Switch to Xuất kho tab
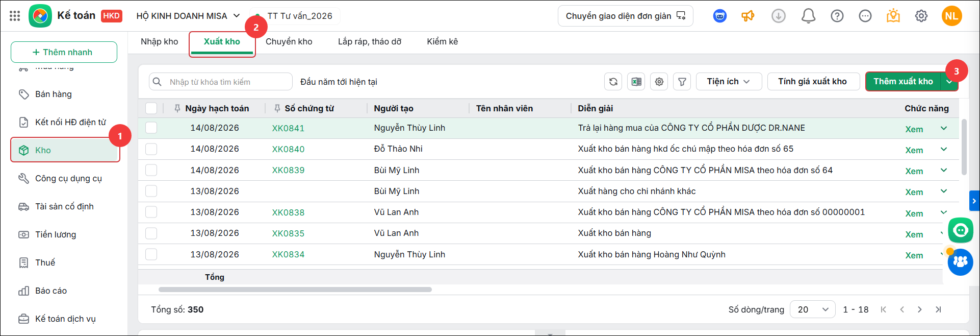The width and height of the screenshot is (980, 336). click(222, 42)
